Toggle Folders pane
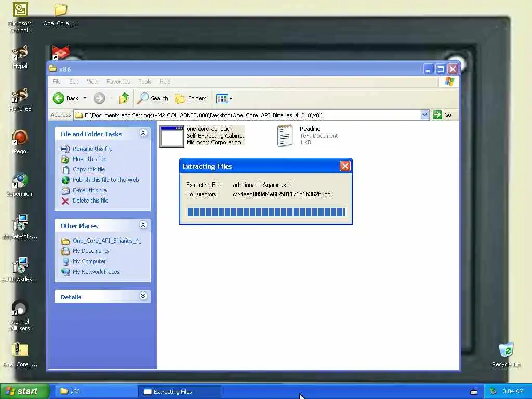Image resolution: width=532 pixels, height=399 pixels. coord(190,98)
